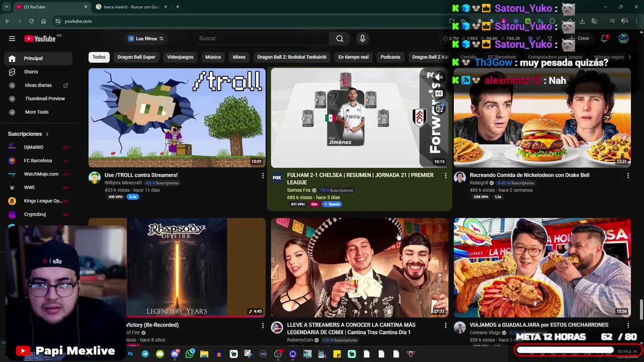
Task: Expand the Suscripciones section chevron
Action: [47, 134]
